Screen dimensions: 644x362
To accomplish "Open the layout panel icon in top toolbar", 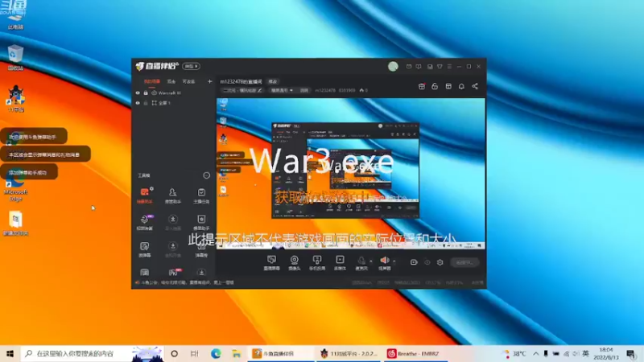I will pos(448,86).
